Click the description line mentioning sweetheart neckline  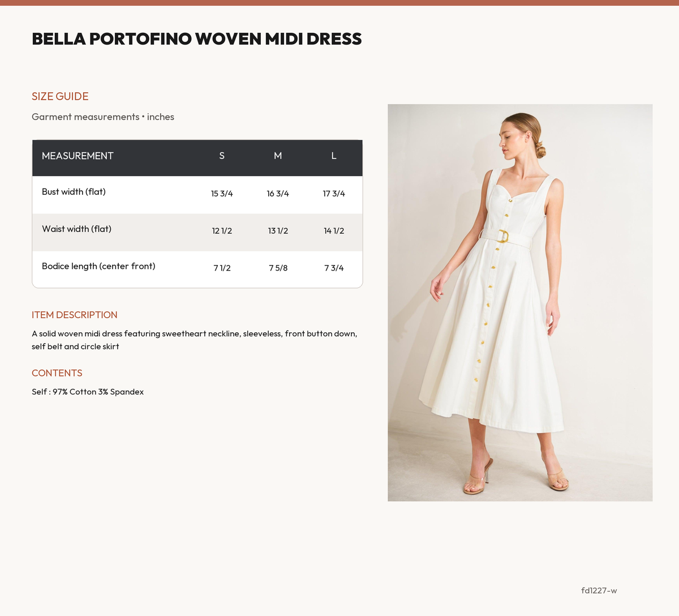coord(195,333)
